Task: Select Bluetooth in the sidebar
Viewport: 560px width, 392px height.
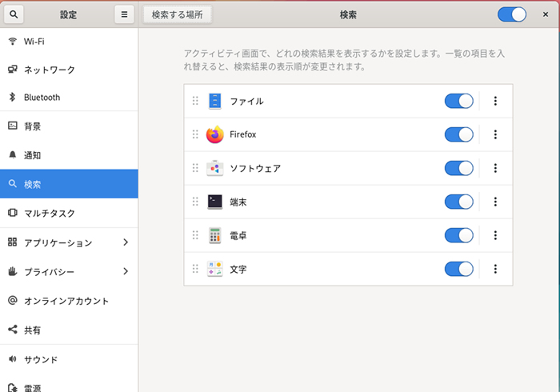Action: [42, 98]
